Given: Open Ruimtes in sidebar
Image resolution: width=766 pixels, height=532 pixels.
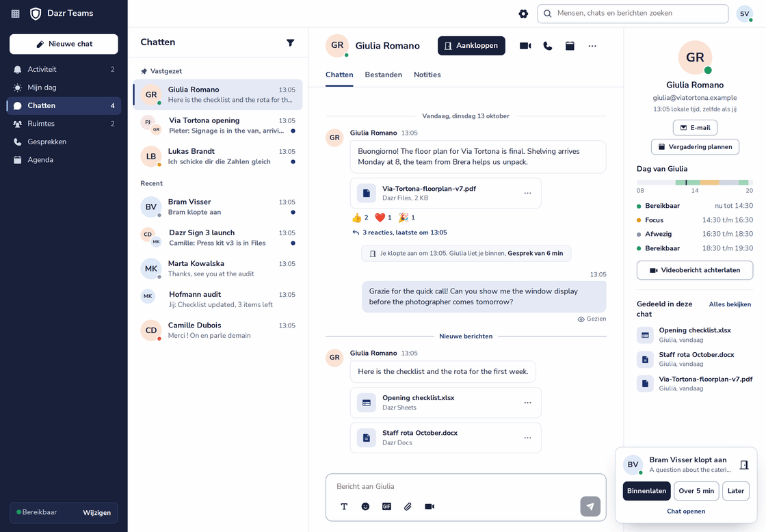Looking at the screenshot, I should tap(64, 124).
